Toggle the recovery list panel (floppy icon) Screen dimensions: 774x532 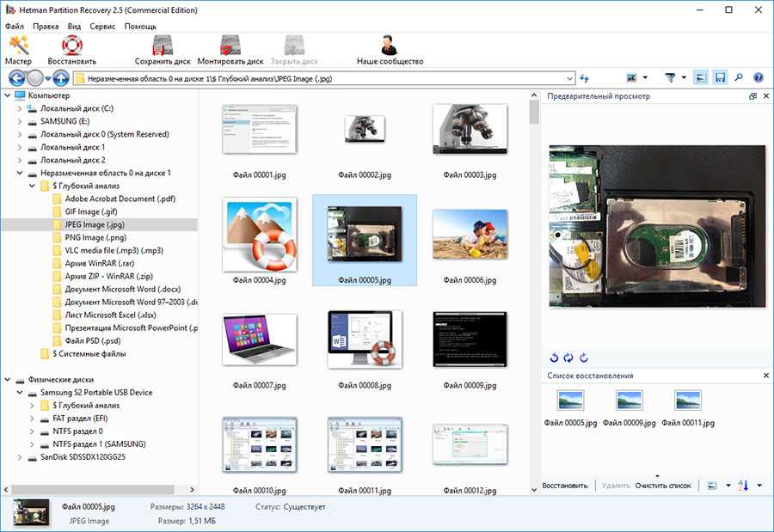point(720,77)
